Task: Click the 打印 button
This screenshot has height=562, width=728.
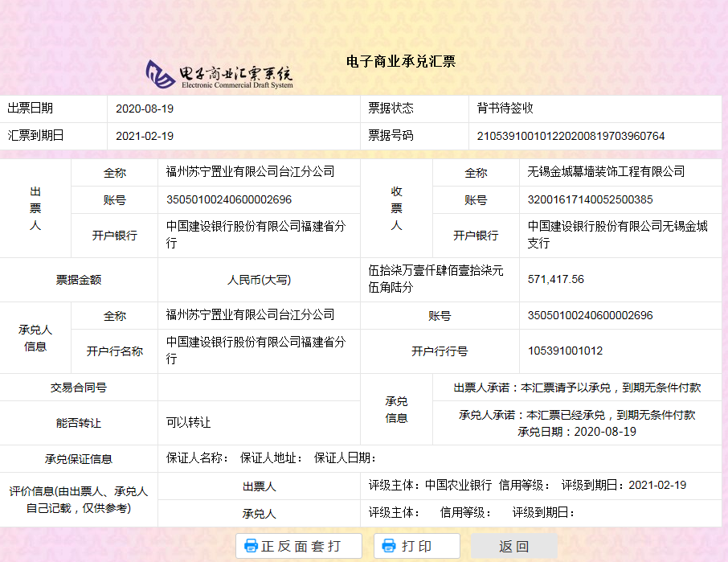Action: [416, 546]
